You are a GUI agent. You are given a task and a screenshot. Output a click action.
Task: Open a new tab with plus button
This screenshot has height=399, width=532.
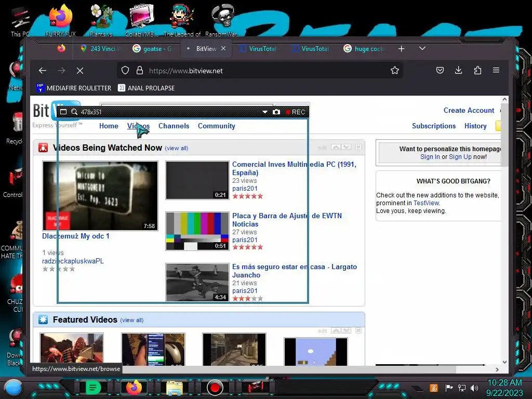402,49
